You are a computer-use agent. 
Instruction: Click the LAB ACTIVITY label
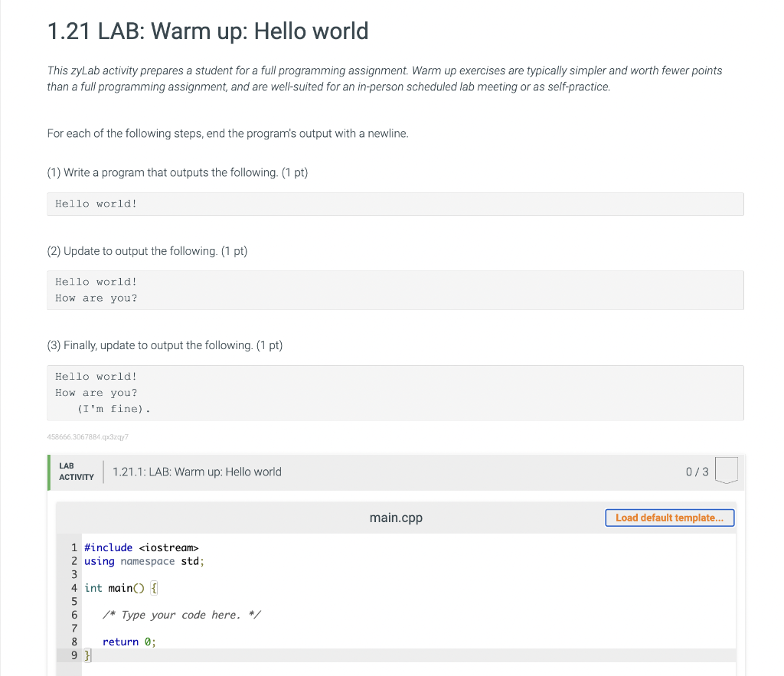click(x=77, y=471)
